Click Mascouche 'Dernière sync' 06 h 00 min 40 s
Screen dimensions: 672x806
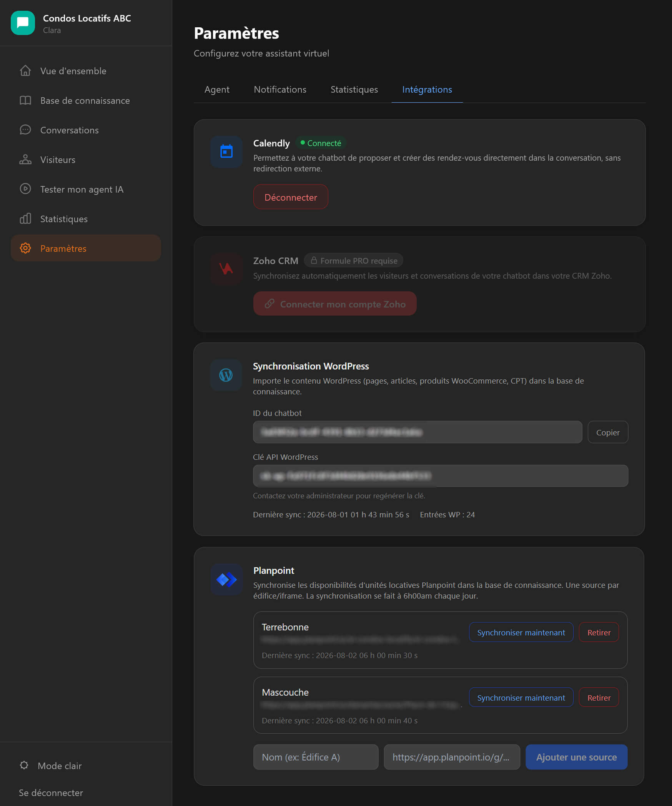point(339,720)
